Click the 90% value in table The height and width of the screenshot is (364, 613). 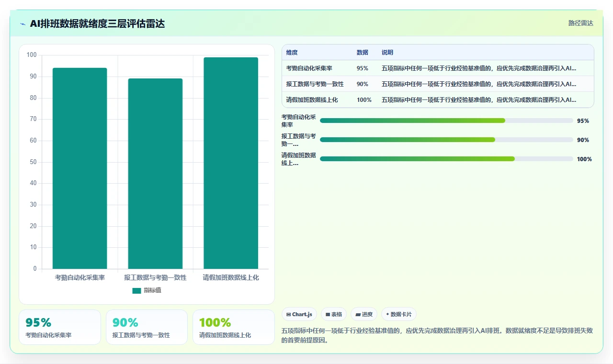(363, 84)
